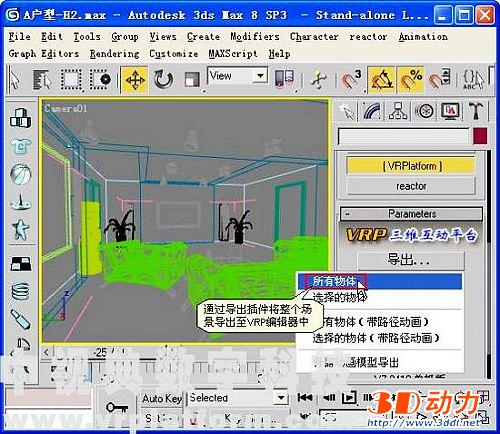This screenshot has width=500, height=434.
Task: Toggle 3D Snaps button
Action: click(352, 79)
